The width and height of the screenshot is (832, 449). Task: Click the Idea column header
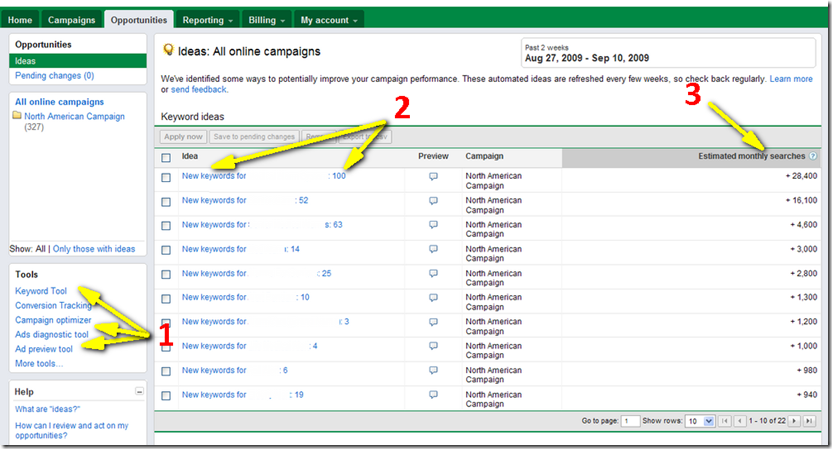[x=190, y=156]
